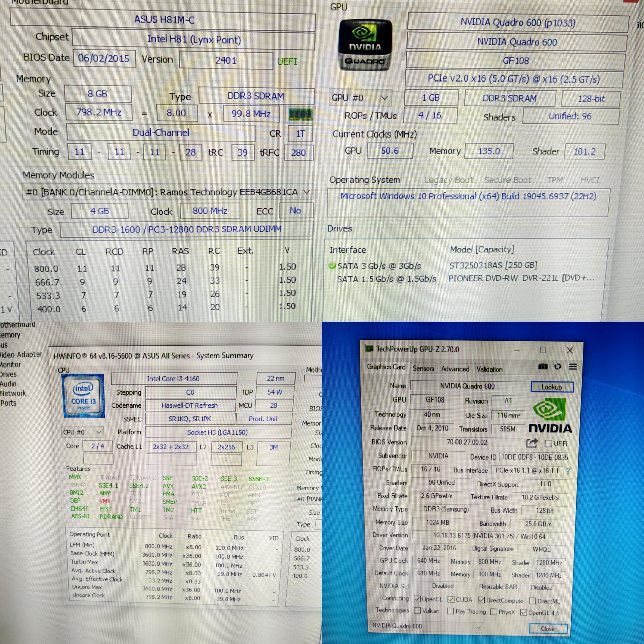The image size is (644, 644).
Task: Click the NVIDIA Quadro badge in HWiNFO
Action: 365,45
